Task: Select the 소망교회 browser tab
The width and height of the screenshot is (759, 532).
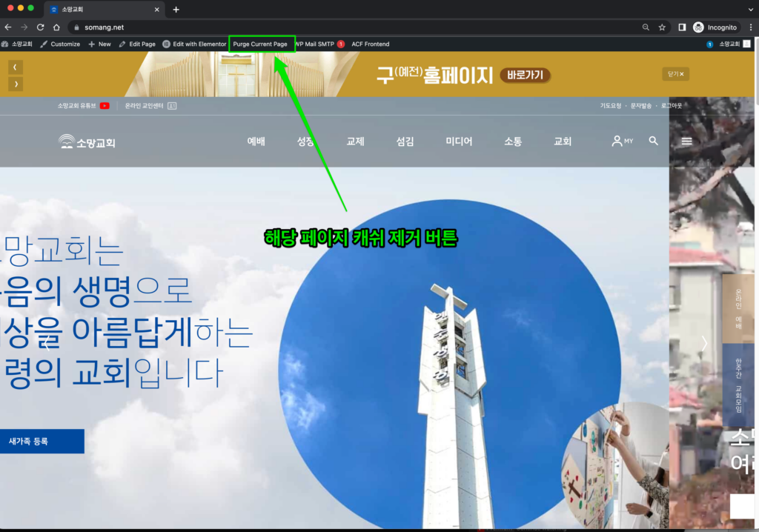Action: (x=104, y=10)
